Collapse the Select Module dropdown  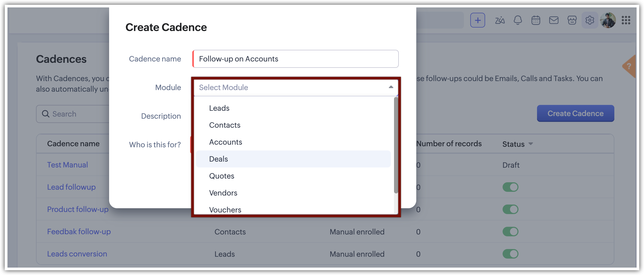[391, 87]
